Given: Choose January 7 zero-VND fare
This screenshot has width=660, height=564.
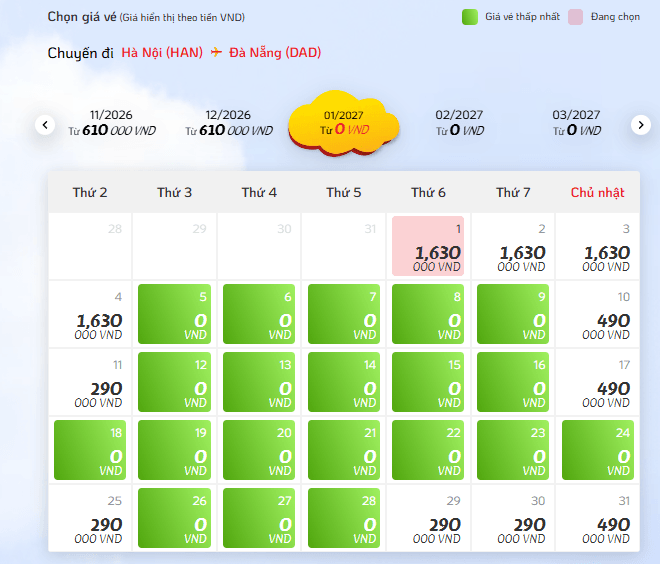Looking at the screenshot, I should (344, 314).
